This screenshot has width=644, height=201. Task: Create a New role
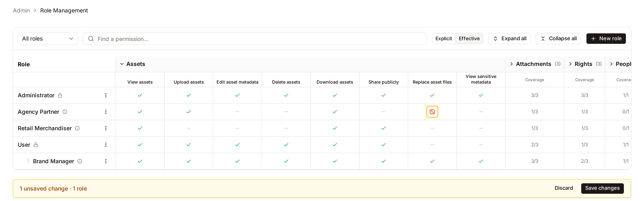pos(606,38)
